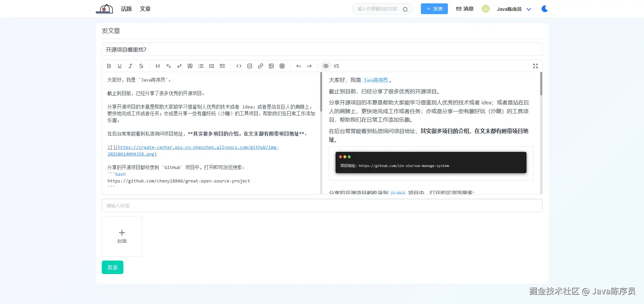The width and height of the screenshot is (644, 304).
Task: Click the search magnifier icon
Action: point(405,9)
